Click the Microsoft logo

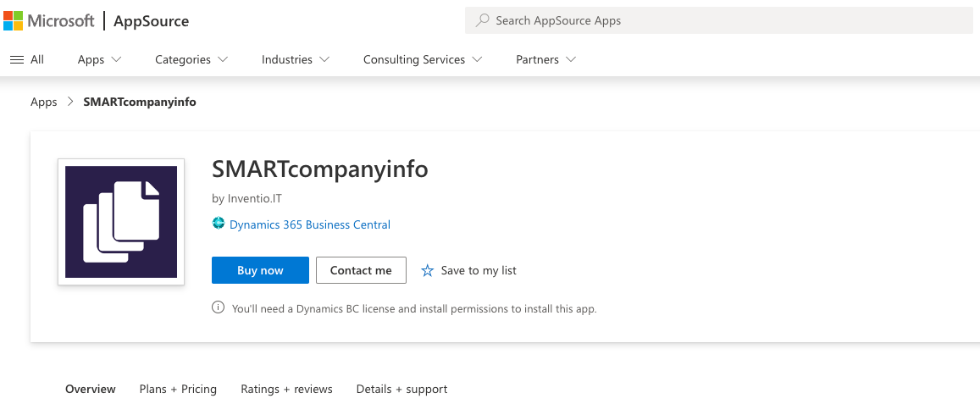(x=49, y=20)
